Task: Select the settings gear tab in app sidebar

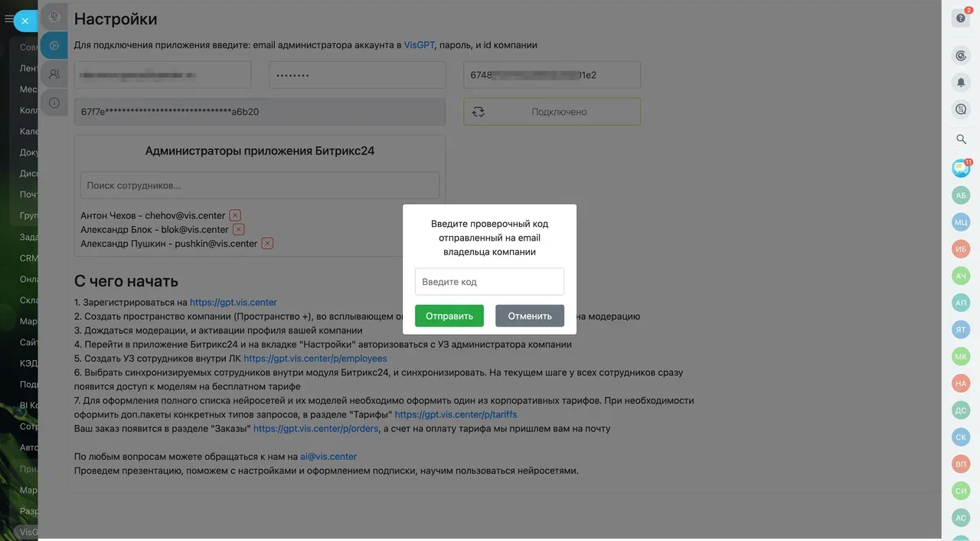Action: [x=54, y=46]
